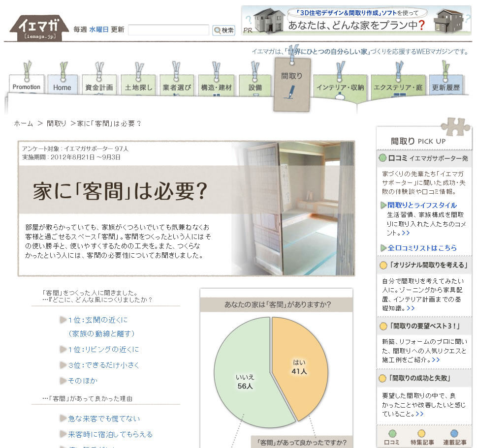This screenshot has height=448, width=477.
Task: Select the 間取り tab with pen icon
Action: click(292, 85)
